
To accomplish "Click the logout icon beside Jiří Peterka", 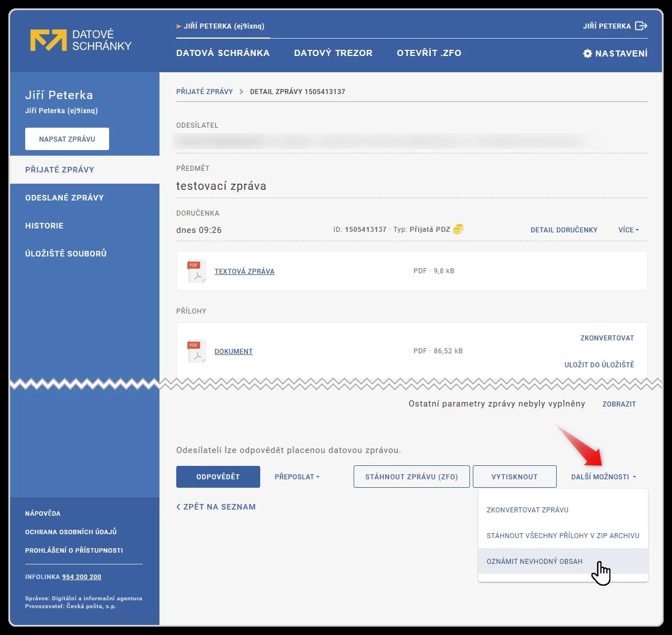I will [x=641, y=26].
